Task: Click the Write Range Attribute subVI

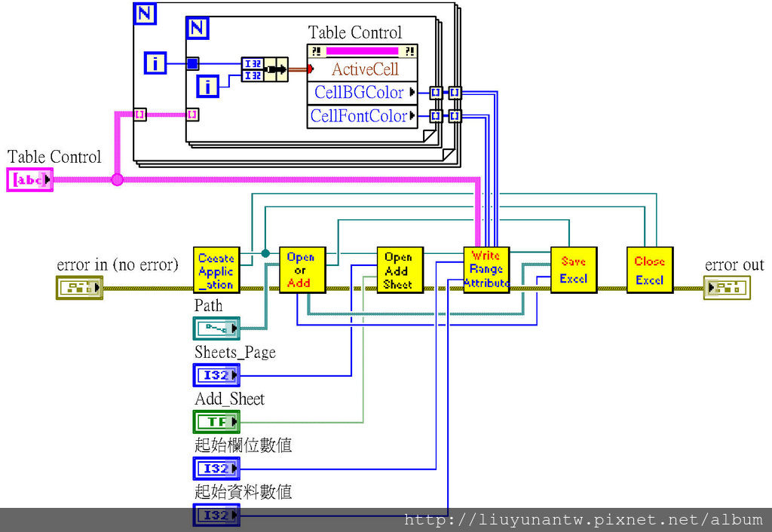Action: [486, 271]
